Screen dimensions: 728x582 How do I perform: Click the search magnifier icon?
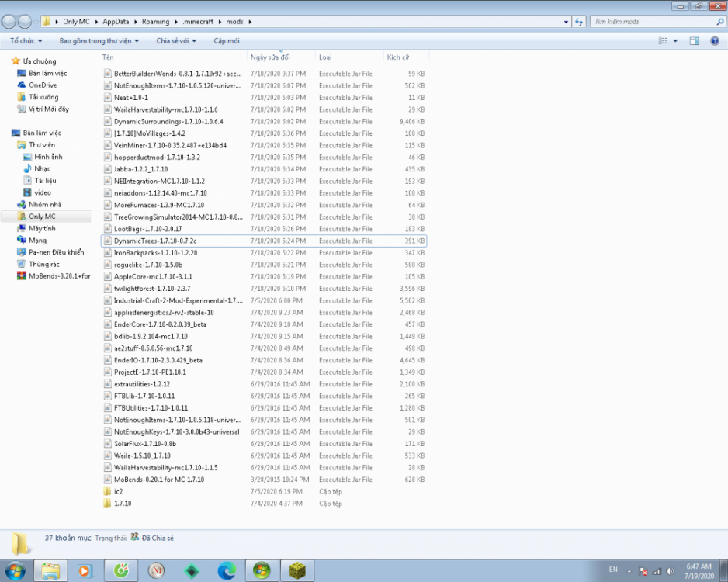pos(719,22)
